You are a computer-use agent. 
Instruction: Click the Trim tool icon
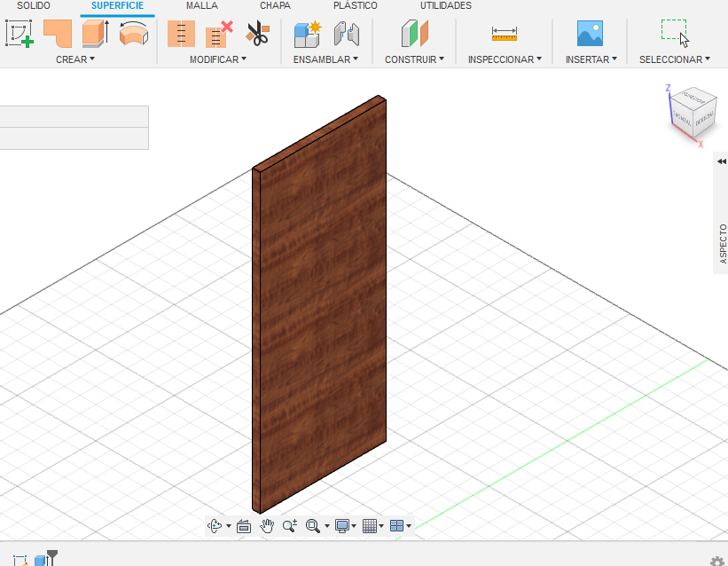pos(181,34)
